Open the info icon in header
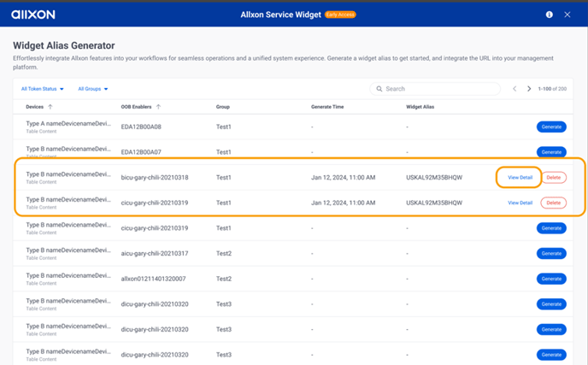Viewport: 588px width, 365px height. (549, 15)
